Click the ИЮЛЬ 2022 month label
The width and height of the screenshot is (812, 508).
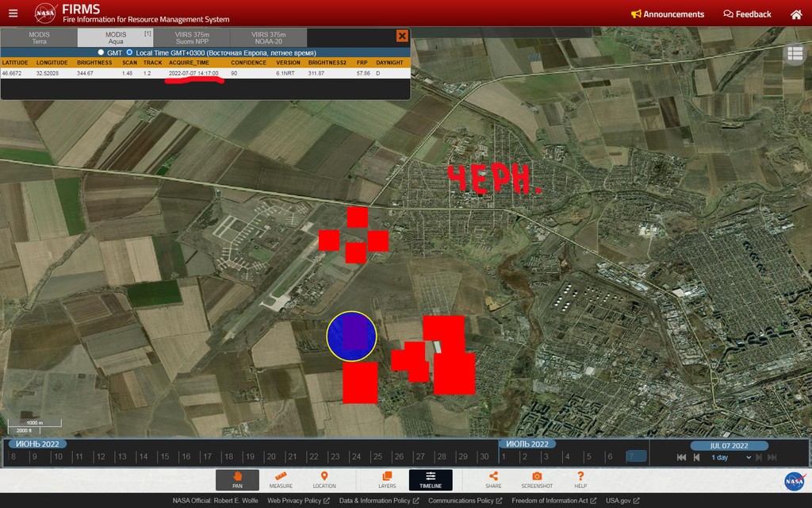coord(527,444)
